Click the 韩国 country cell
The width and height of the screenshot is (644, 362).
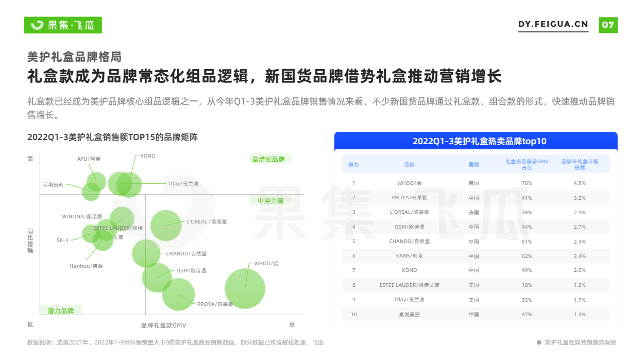tap(473, 183)
